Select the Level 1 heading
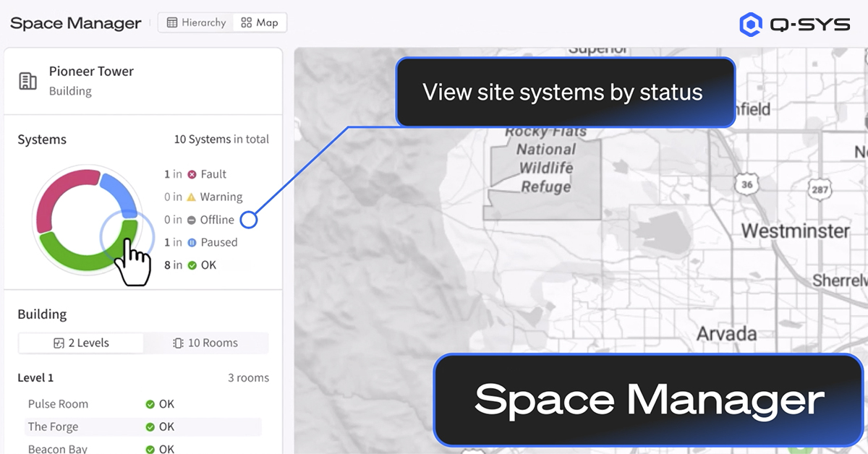868x454 pixels. pos(35,377)
